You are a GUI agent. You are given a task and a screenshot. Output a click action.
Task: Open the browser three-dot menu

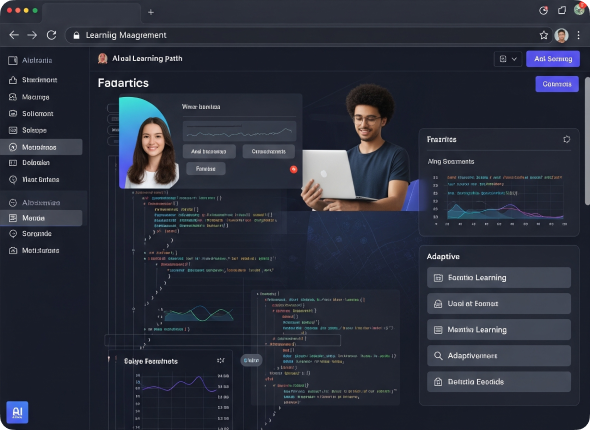click(578, 35)
